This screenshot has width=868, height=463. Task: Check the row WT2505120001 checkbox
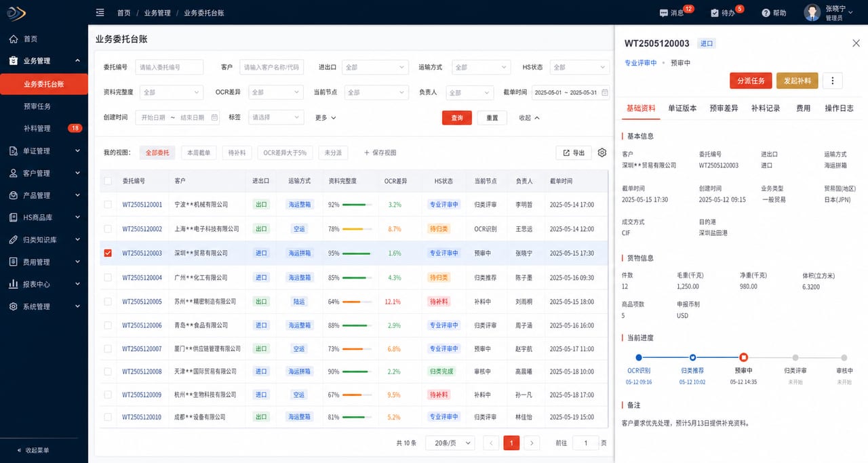click(107, 204)
